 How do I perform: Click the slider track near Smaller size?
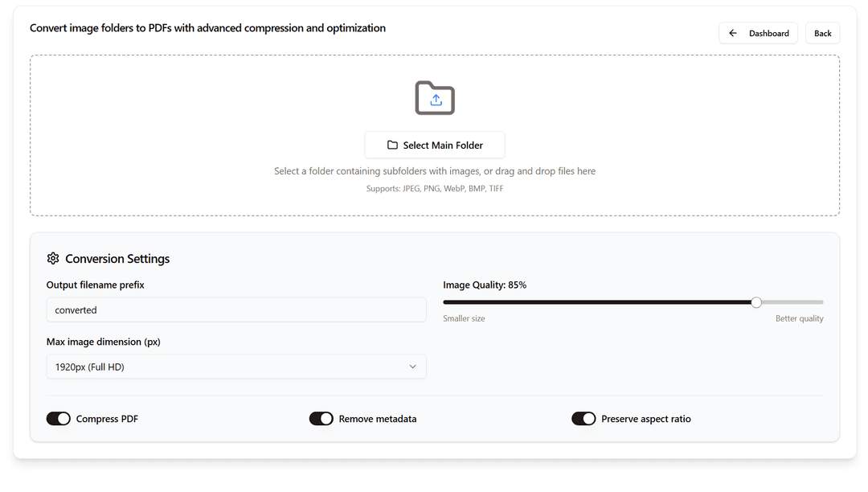tap(466, 302)
